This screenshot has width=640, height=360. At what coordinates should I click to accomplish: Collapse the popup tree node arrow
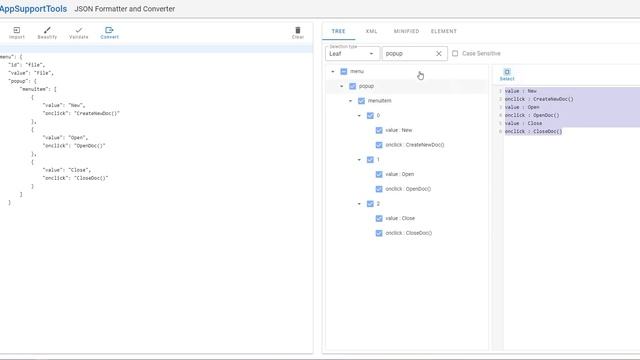pos(342,86)
